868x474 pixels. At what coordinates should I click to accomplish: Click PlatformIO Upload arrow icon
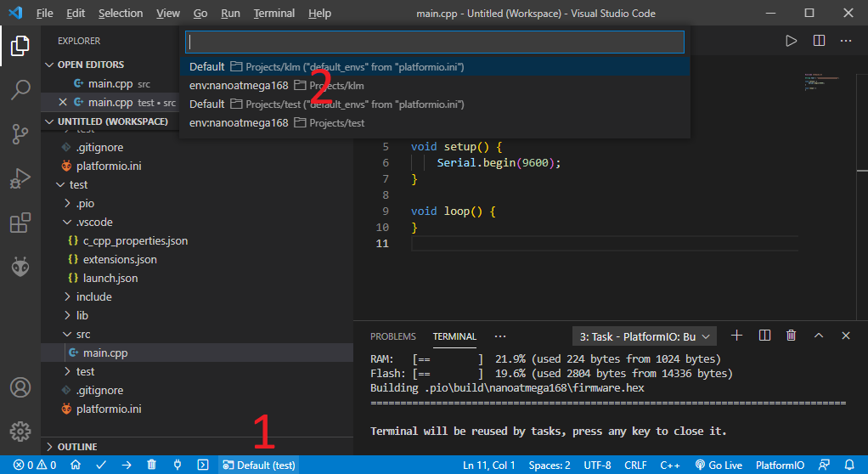tap(127, 466)
